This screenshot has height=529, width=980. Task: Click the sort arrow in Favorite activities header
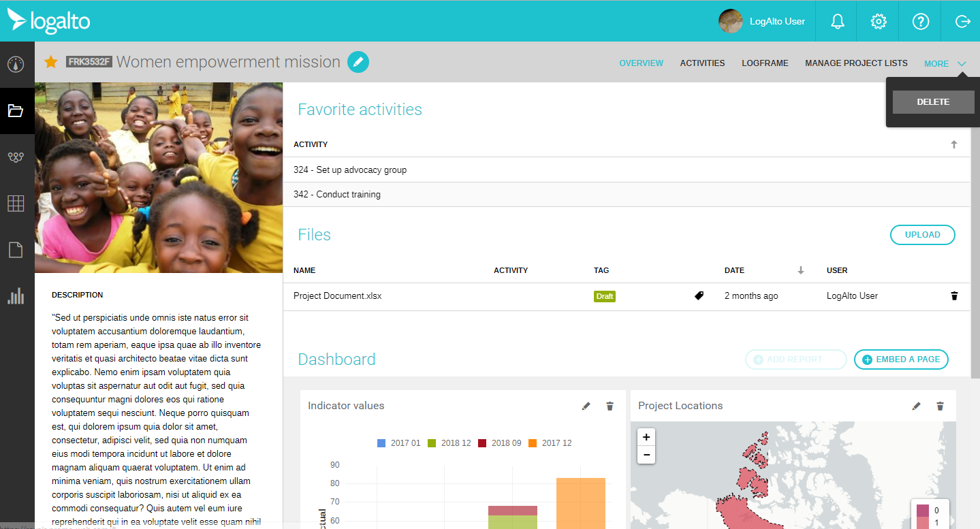click(954, 144)
